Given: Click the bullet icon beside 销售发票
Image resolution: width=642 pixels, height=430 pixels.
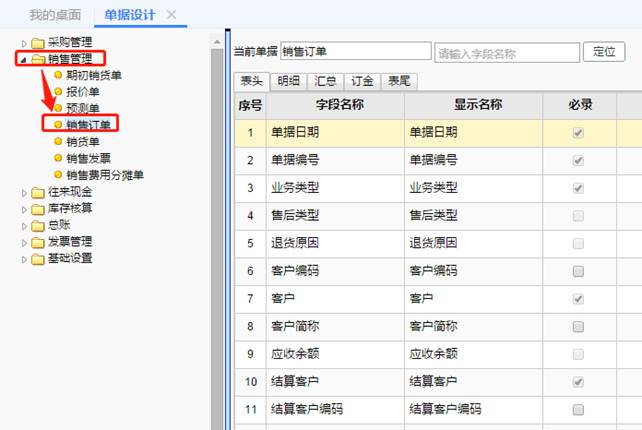Looking at the screenshot, I should (57, 158).
